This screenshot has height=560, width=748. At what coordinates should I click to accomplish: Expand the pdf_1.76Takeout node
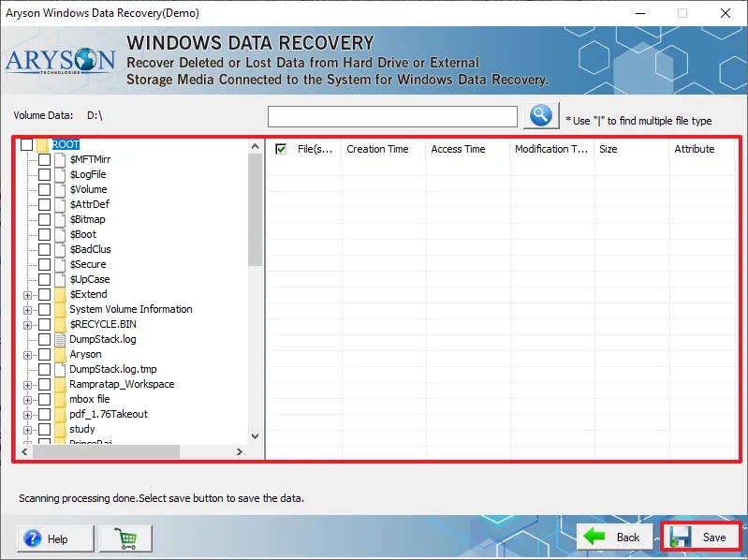pos(28,415)
